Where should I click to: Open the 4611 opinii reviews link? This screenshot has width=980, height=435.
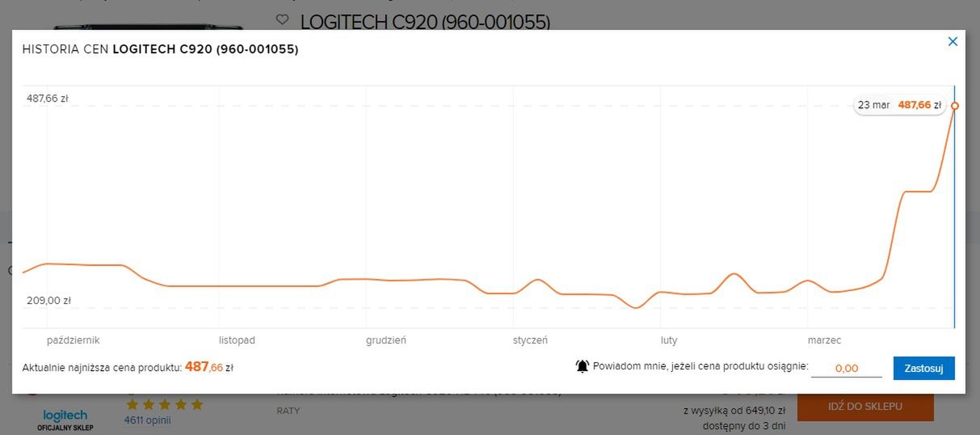pos(147,420)
